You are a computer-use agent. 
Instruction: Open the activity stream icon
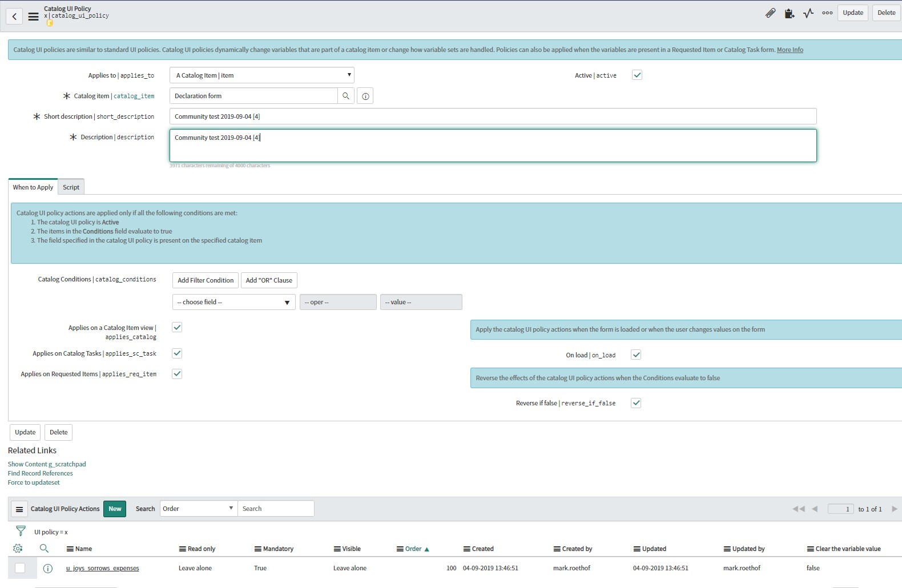tap(808, 13)
